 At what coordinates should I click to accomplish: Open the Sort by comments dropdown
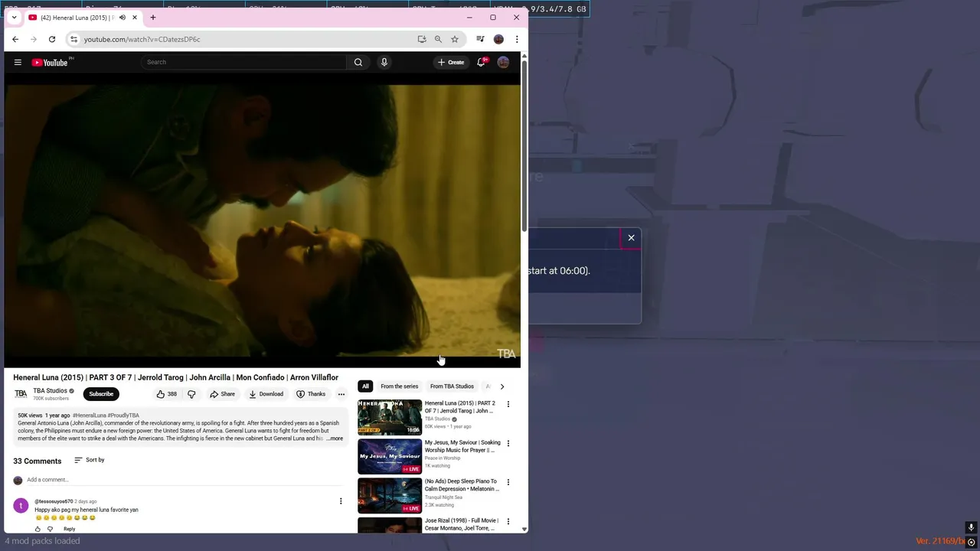(x=89, y=460)
